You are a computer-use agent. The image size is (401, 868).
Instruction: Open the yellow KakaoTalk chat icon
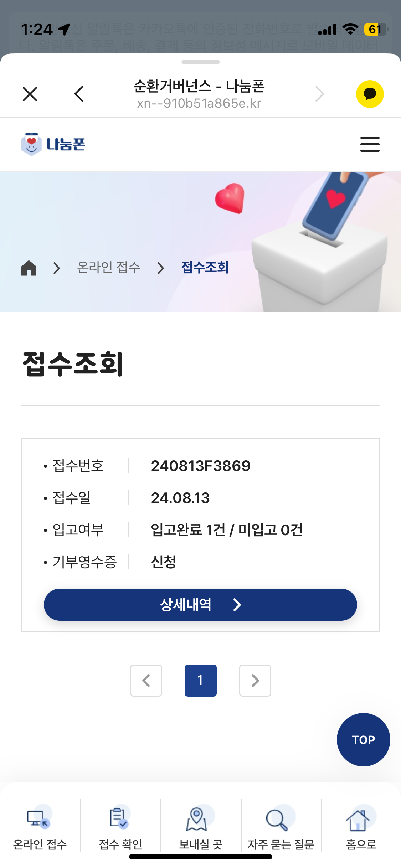370,94
